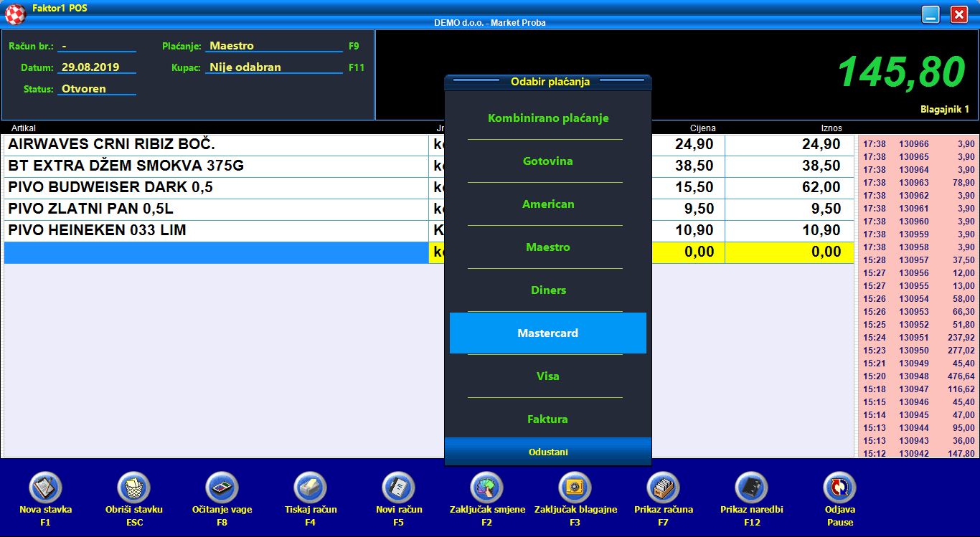
Task: Click the Zaključak blagajne safe icon
Action: tap(575, 488)
